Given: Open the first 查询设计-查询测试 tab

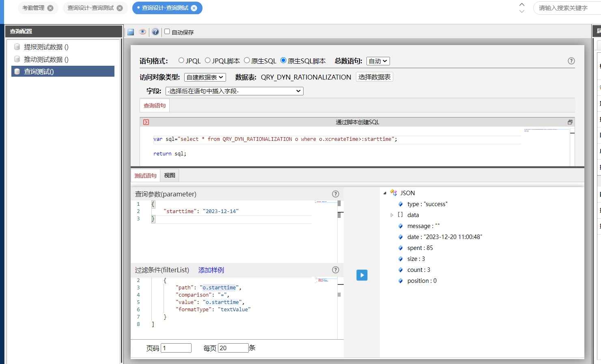Looking at the screenshot, I should [x=90, y=8].
